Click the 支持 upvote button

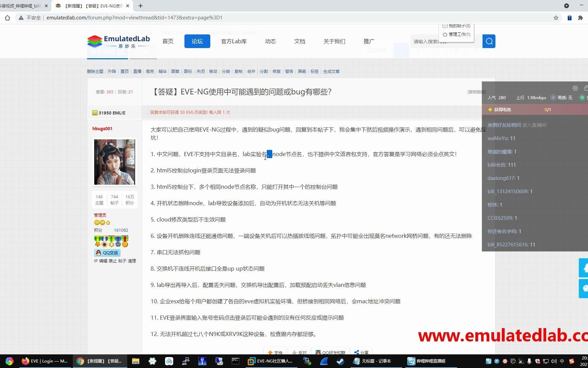(275, 352)
